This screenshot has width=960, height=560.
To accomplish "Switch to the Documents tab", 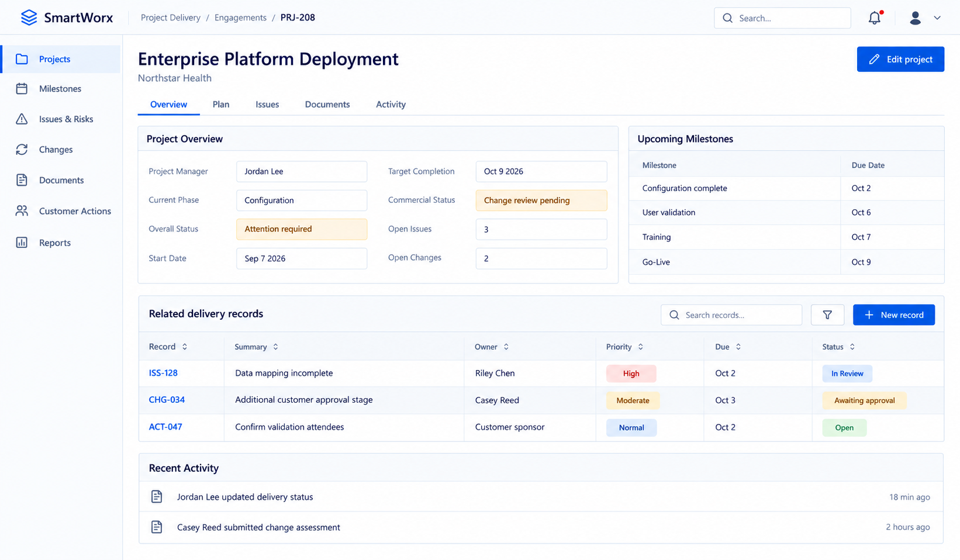I will (x=327, y=105).
